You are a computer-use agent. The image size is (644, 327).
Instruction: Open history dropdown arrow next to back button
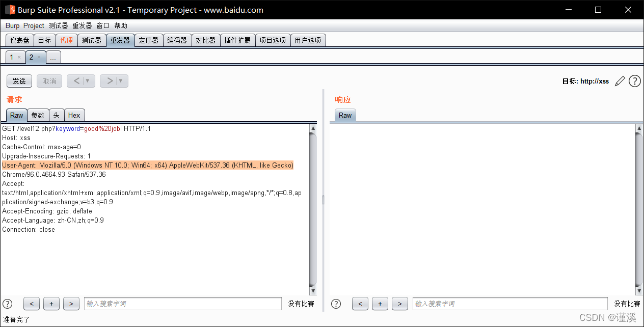pos(88,81)
